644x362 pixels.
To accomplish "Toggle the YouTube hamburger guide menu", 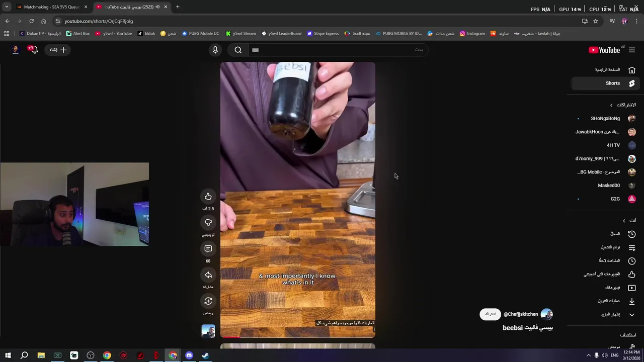I will 632,50.
